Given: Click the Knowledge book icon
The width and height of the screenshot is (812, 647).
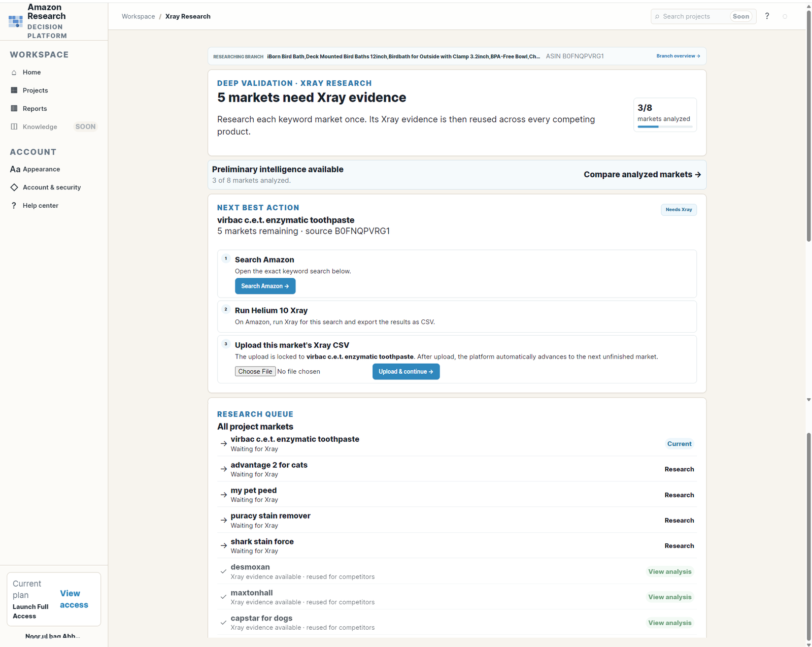Looking at the screenshot, I should [14, 127].
